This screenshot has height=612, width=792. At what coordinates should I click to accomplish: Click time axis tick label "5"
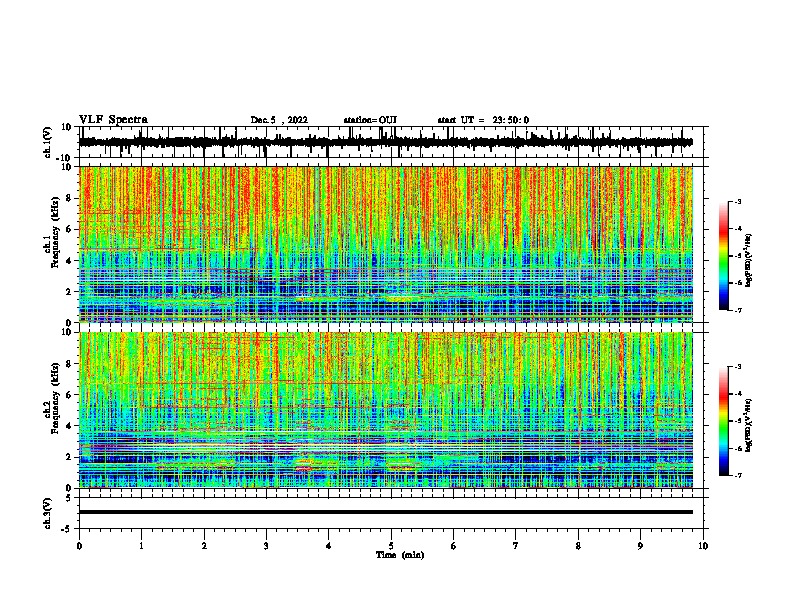pos(391,546)
